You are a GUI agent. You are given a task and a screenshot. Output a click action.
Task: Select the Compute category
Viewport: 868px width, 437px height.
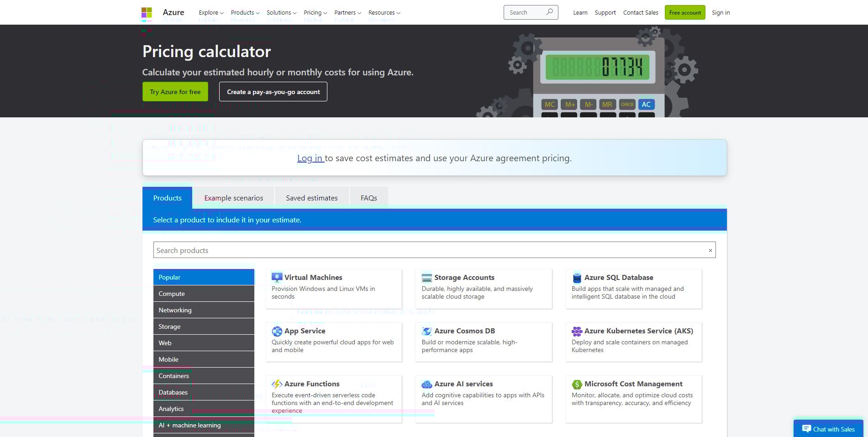point(204,294)
